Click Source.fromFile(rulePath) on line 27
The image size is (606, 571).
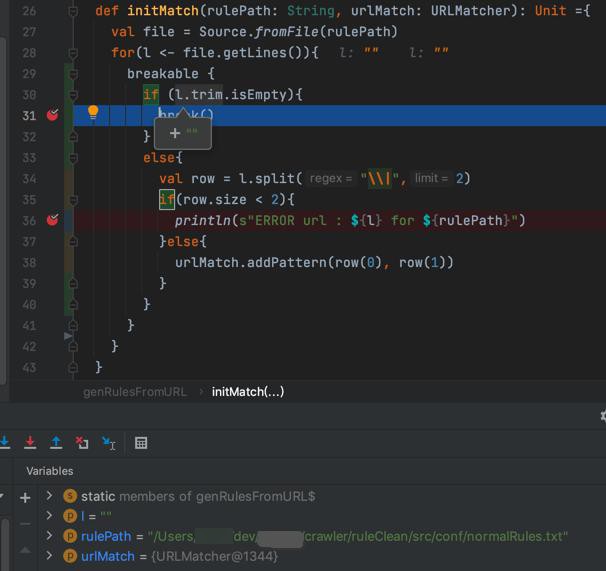pyautogui.click(x=298, y=32)
